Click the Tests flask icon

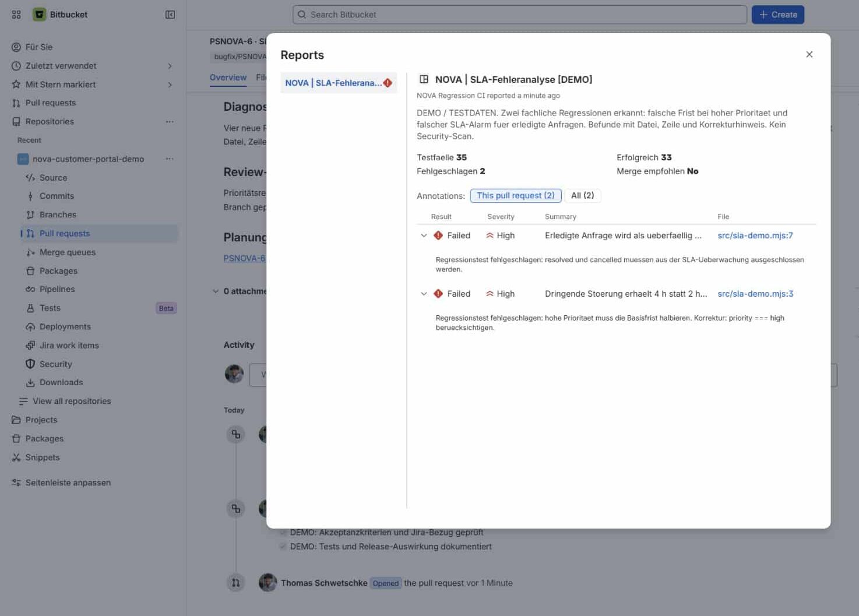30,308
